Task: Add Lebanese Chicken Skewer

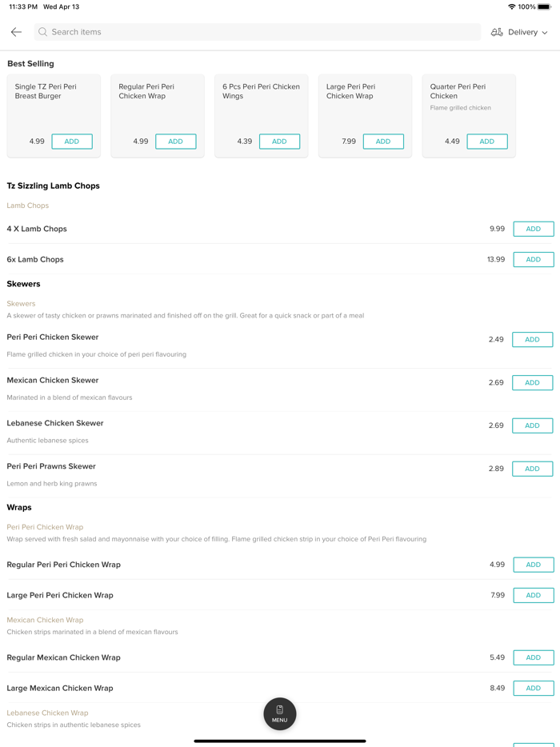Action: (532, 425)
